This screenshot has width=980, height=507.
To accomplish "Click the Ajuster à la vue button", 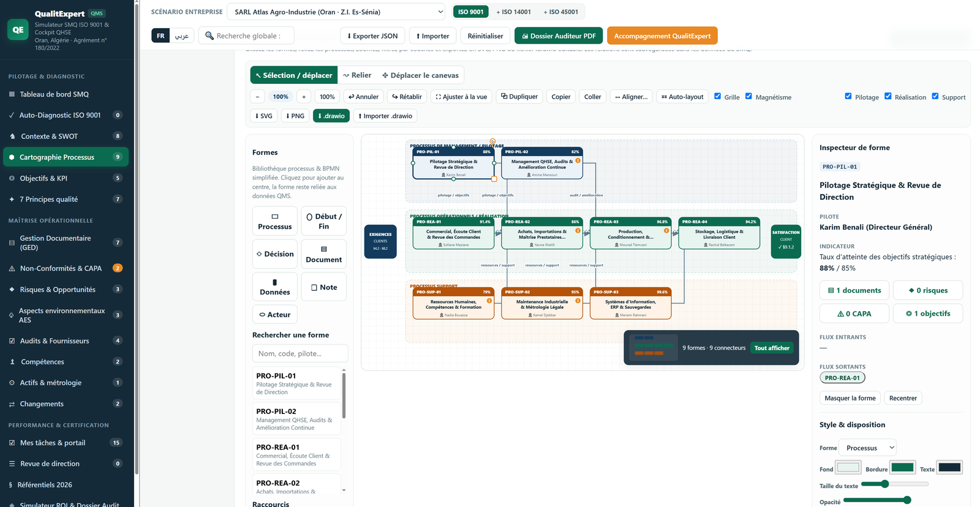I will click(462, 97).
